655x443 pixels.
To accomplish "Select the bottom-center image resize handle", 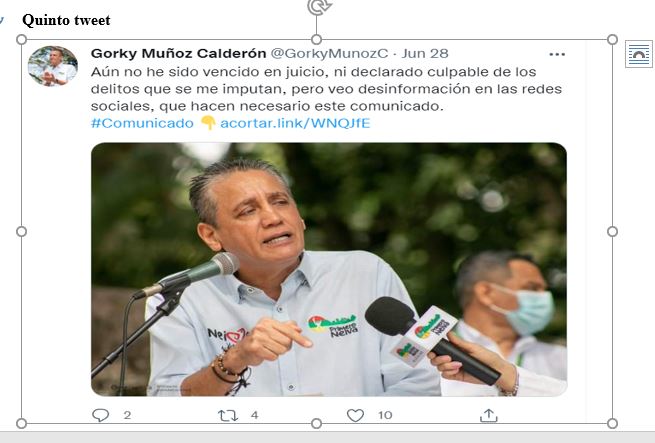I will click(317, 423).
